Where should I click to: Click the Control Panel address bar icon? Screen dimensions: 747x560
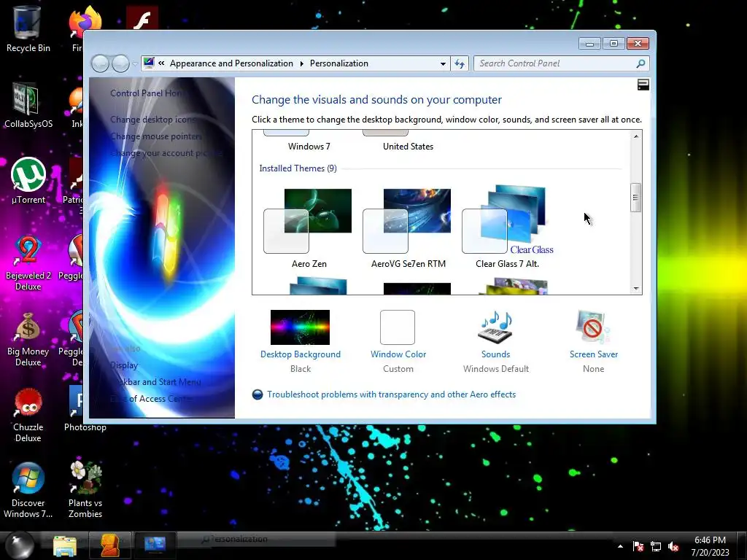coord(149,63)
